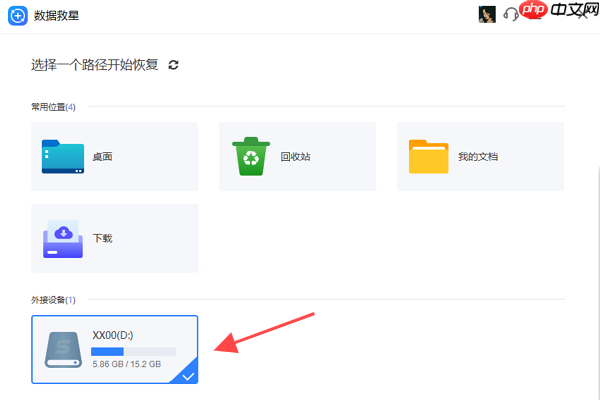Select the yellow documents folder icon

pyautogui.click(x=429, y=157)
